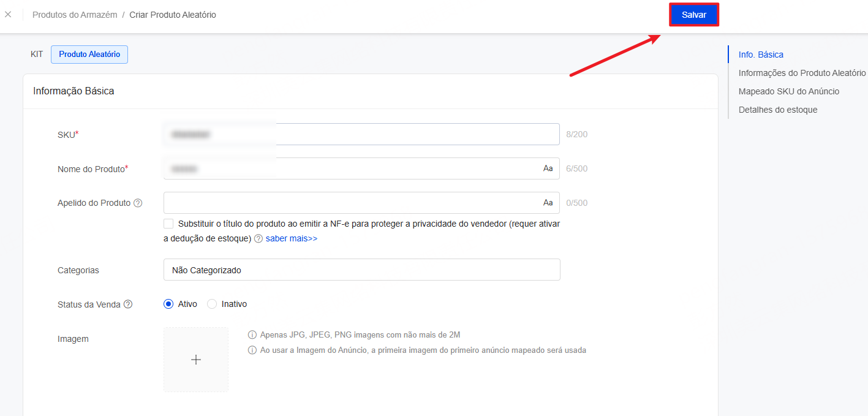The image size is (868, 416).
Task: Click the plus icon to upload image
Action: [196, 360]
